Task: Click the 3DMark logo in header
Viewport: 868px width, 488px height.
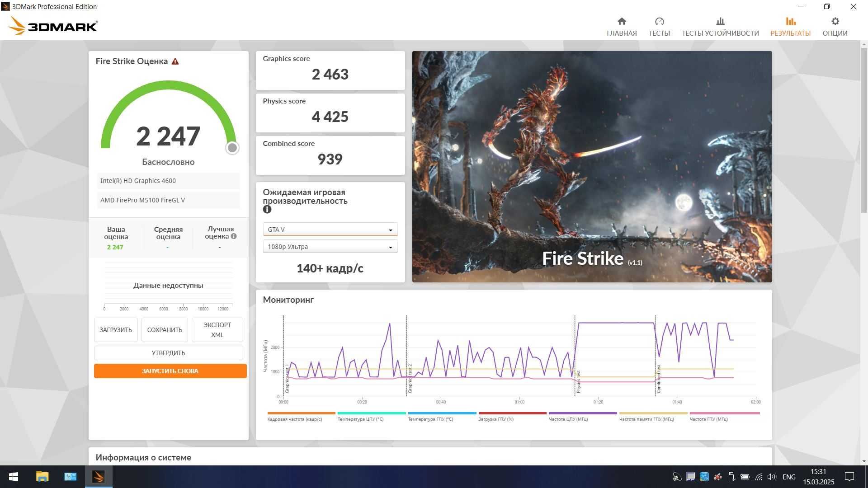Action: [53, 26]
